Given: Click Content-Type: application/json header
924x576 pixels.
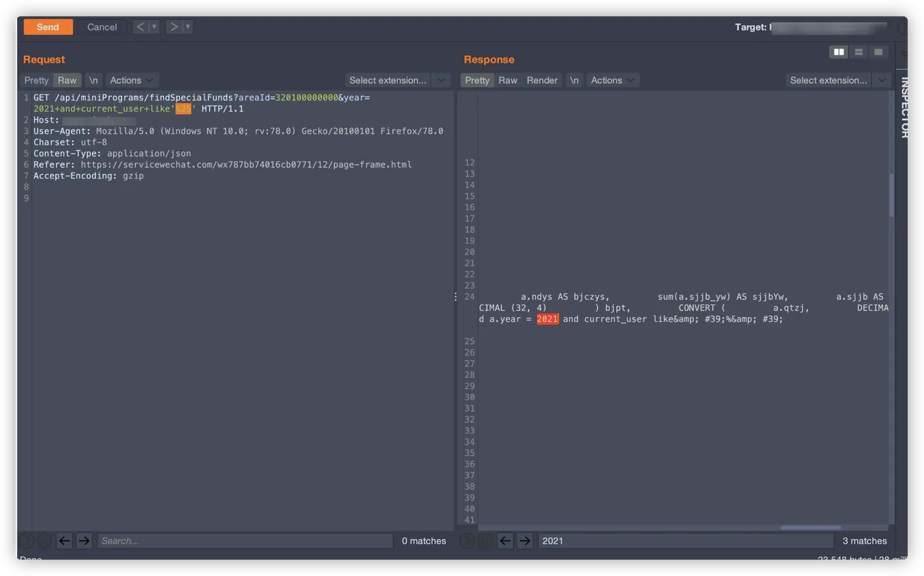Looking at the screenshot, I should point(112,153).
